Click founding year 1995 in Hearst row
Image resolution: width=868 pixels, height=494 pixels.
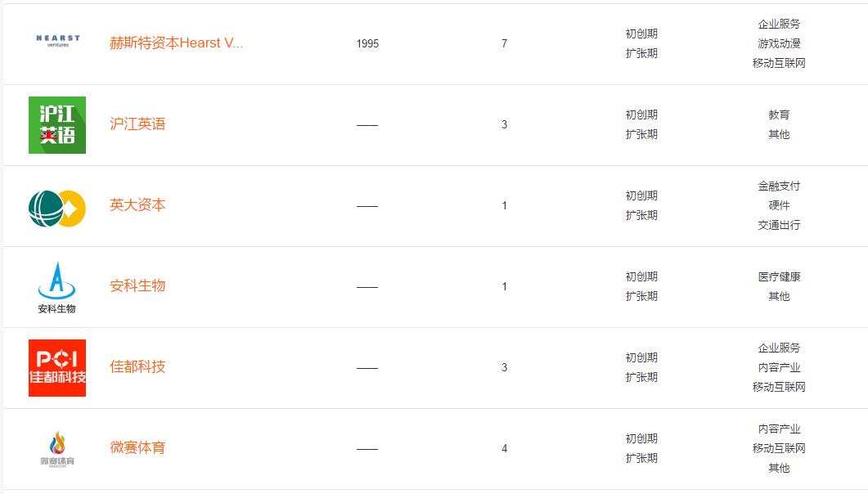367,43
